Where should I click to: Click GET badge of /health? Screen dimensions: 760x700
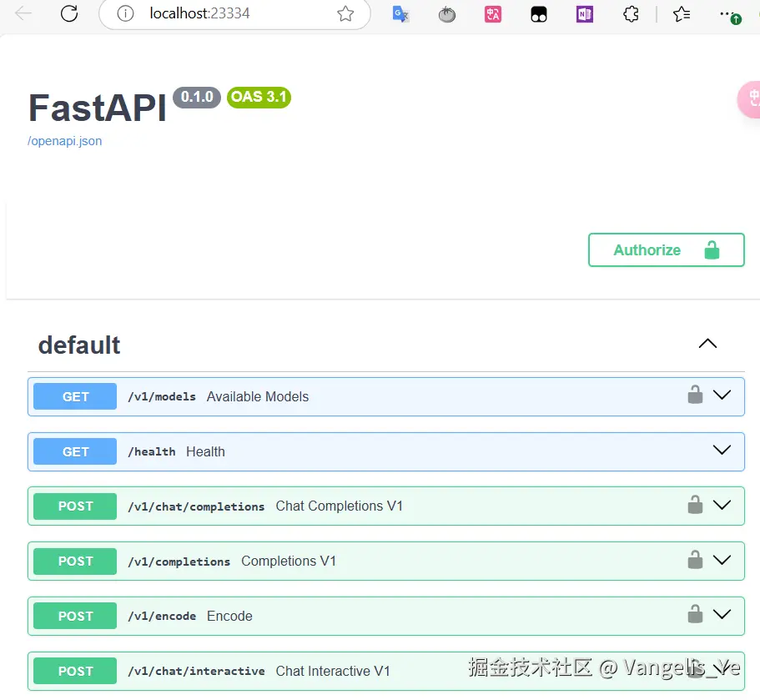click(75, 452)
